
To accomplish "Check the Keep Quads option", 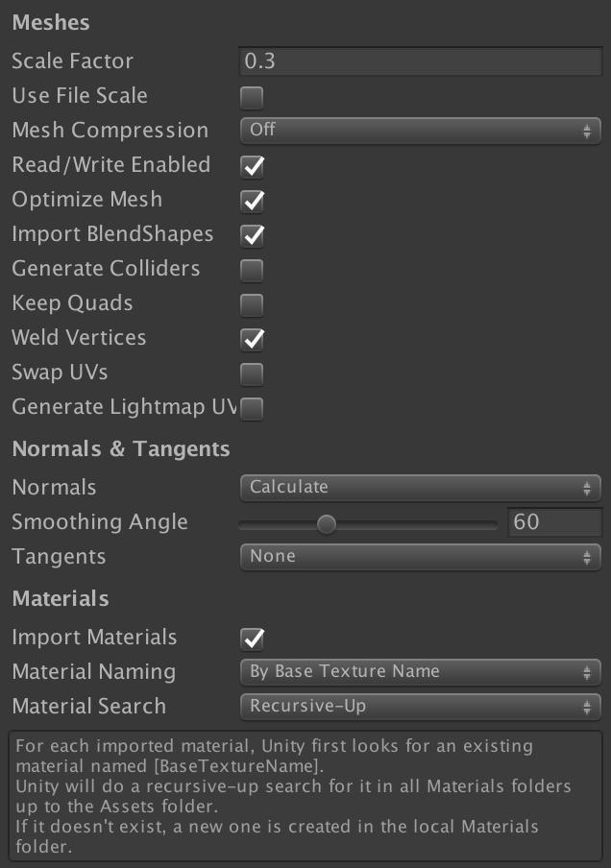I will pos(251,302).
